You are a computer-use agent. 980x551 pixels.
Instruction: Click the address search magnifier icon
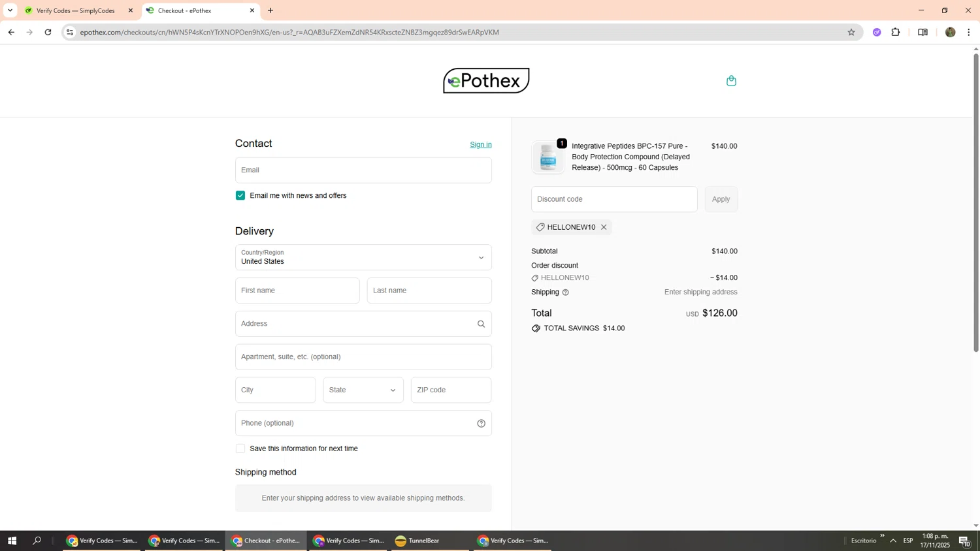coord(481,324)
